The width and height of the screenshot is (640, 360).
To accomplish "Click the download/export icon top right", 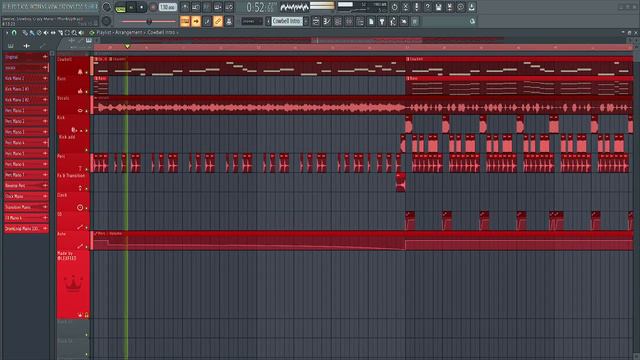I will pyautogui.click(x=471, y=7).
